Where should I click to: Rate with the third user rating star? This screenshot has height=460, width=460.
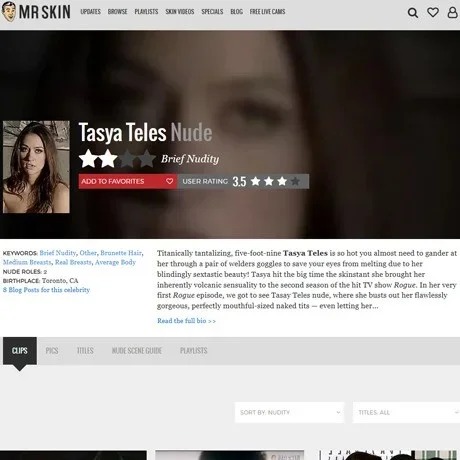(282, 181)
